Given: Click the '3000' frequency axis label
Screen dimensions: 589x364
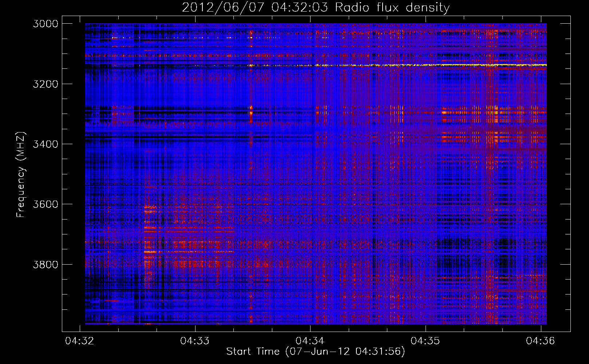Looking at the screenshot, I should pyautogui.click(x=46, y=24).
